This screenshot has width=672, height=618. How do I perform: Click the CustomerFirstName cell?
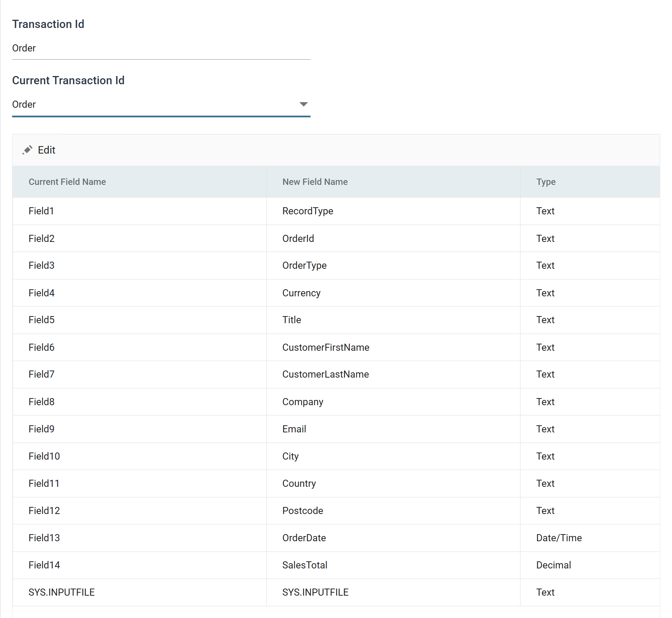click(393, 347)
